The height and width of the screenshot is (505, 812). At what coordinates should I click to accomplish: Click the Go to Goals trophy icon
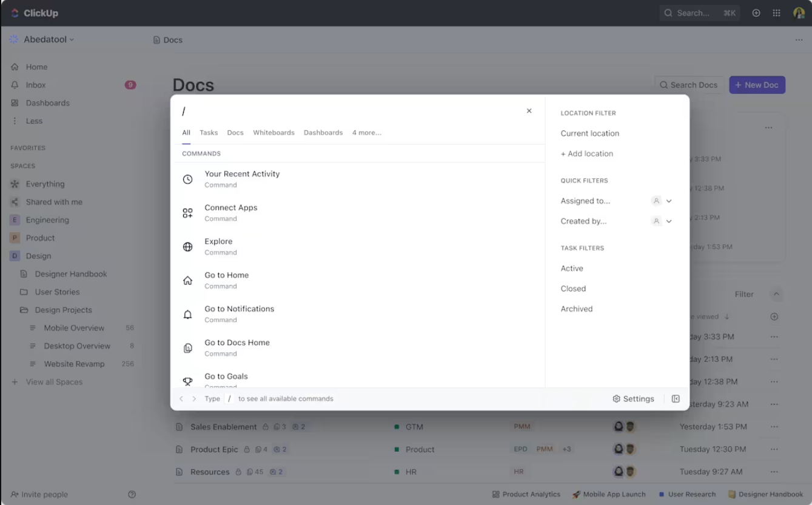pos(188,381)
